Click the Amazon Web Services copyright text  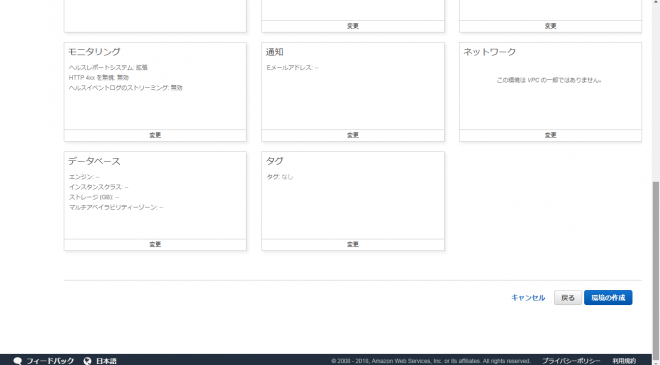431,361
